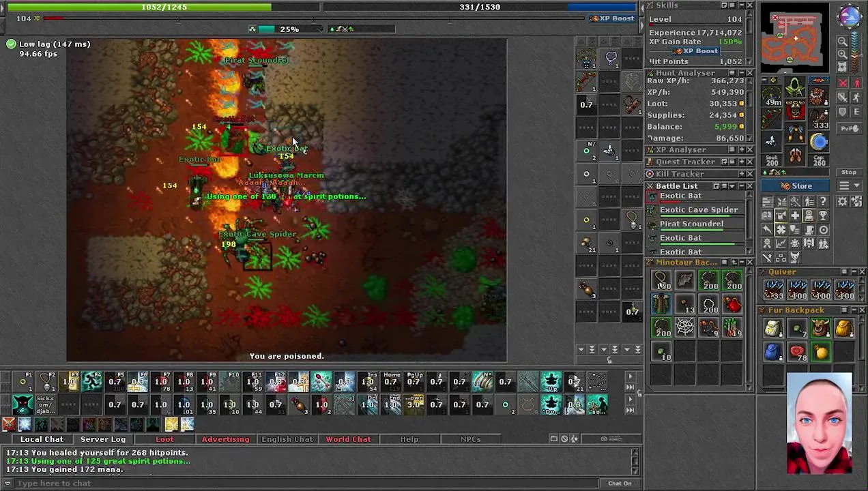Click the 25% progress bar
The width and height of the screenshot is (868, 491).
click(290, 29)
